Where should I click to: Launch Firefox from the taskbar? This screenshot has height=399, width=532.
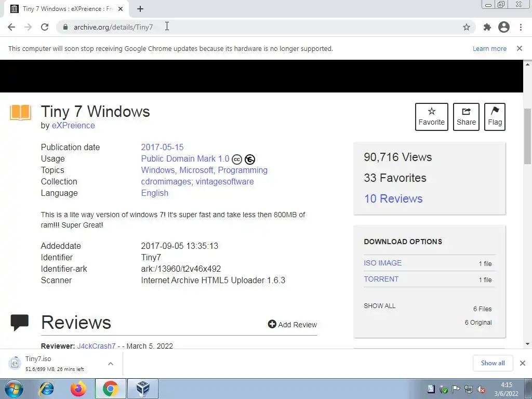78,389
